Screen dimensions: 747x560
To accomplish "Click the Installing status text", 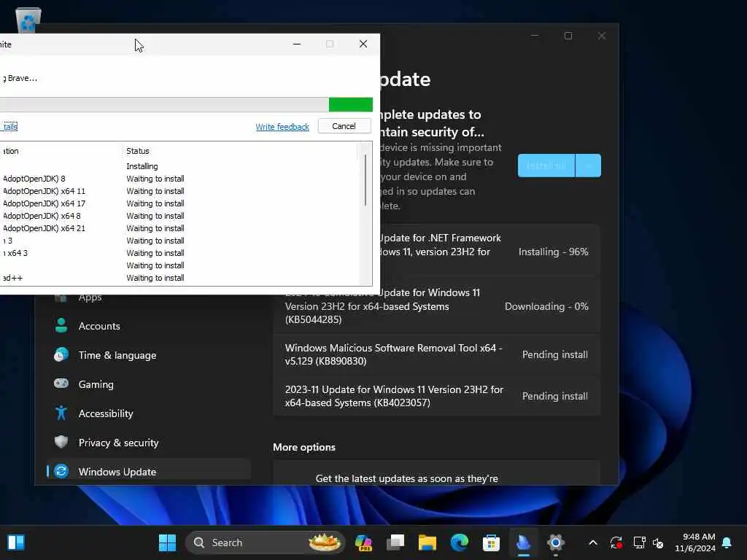I will coord(142,166).
